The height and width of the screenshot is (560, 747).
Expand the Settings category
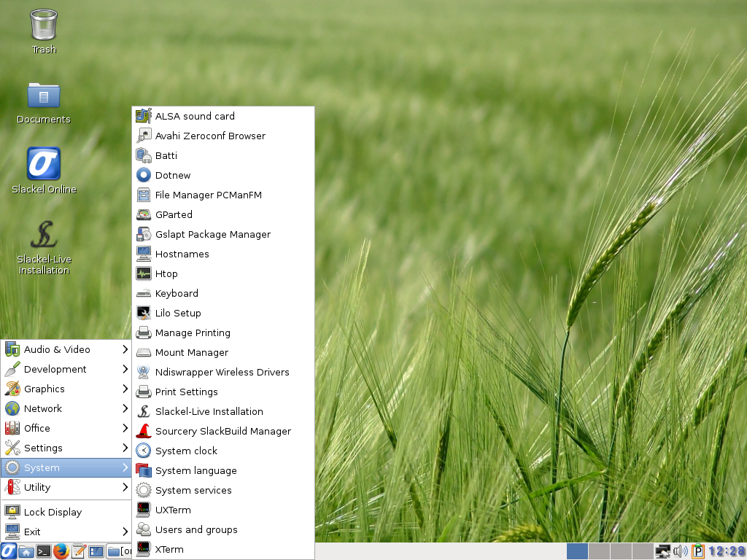point(66,448)
